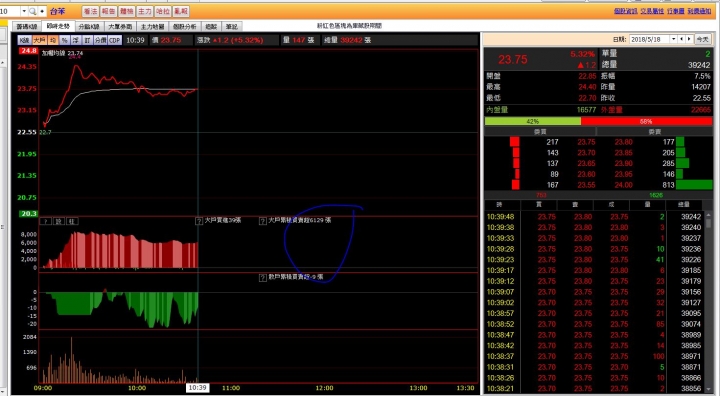Click the ? help icon in 大戶 indicator panel

coord(45,221)
